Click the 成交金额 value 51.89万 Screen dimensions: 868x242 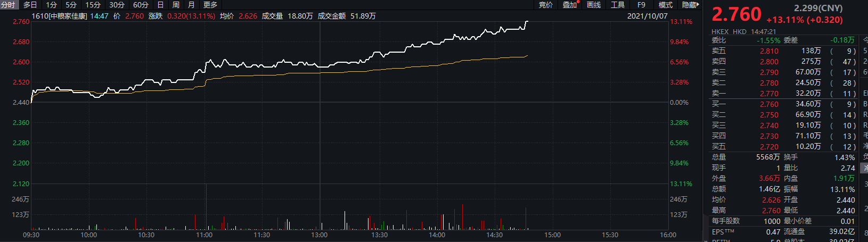363,16
